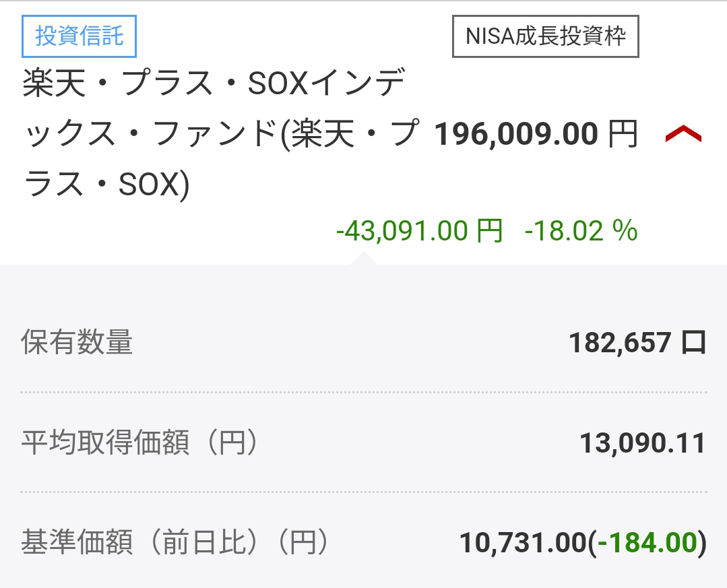Viewport: 727px width, 588px height.
Task: Tap the 10,731.00 base price value
Action: (523, 543)
